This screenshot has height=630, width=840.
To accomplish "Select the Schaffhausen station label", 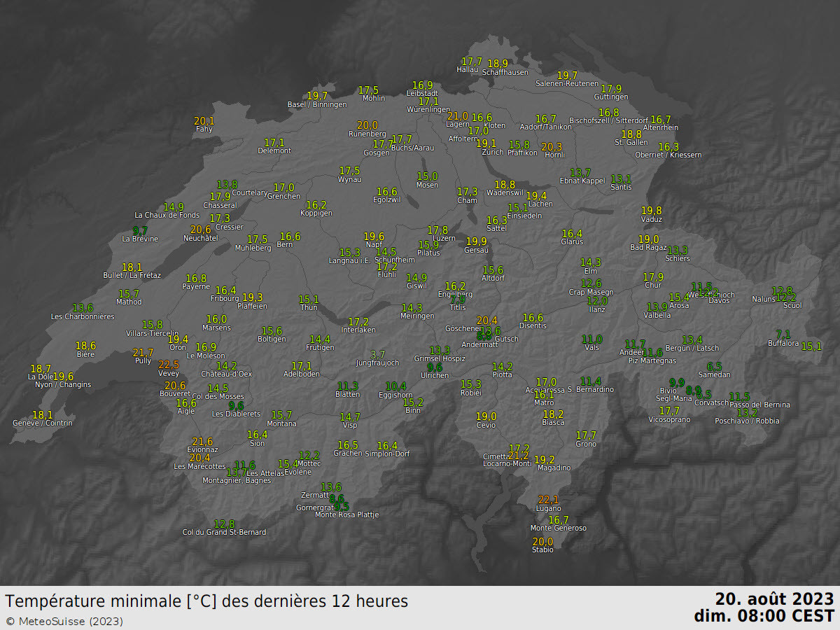I will tap(505, 72).
